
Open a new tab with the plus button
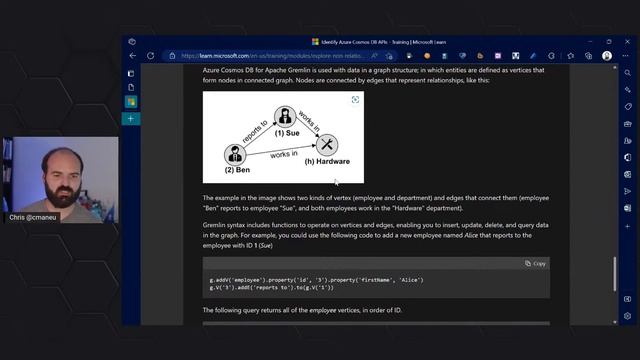pos(131,119)
